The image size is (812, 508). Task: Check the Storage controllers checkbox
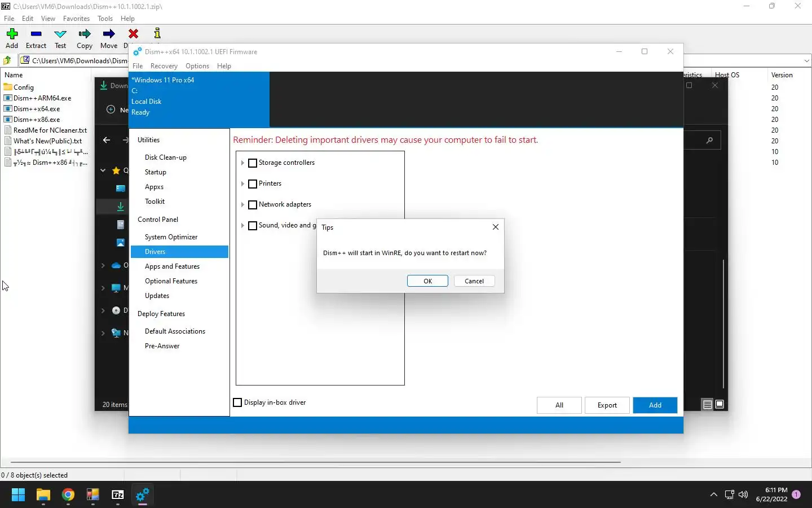coord(253,163)
